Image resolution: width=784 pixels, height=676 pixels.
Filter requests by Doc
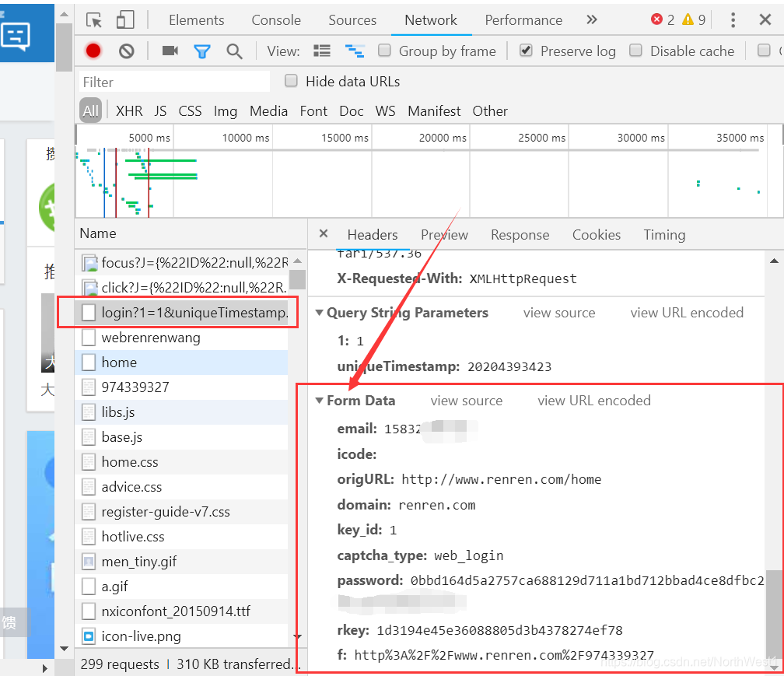click(352, 110)
